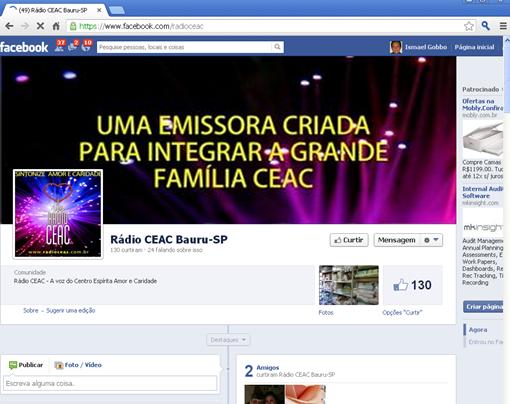Open the Sobre link

(x=31, y=310)
